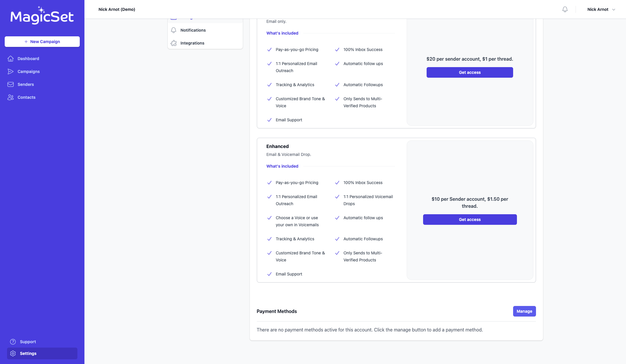Go to Campaigns in the sidebar
This screenshot has height=364, width=626.
pyautogui.click(x=42, y=72)
